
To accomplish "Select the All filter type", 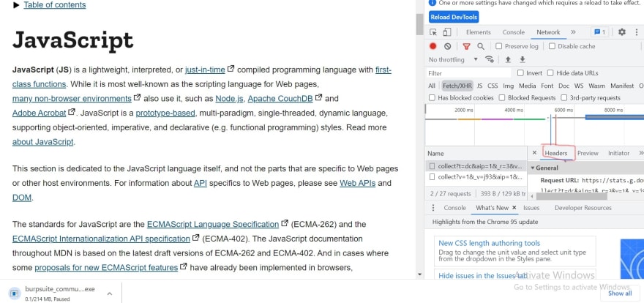I will coord(432,86).
